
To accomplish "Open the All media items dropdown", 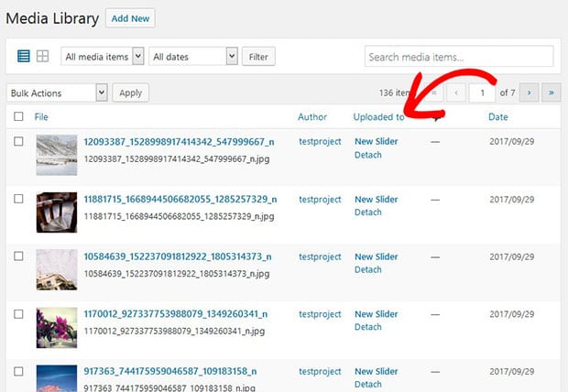I will (x=103, y=57).
